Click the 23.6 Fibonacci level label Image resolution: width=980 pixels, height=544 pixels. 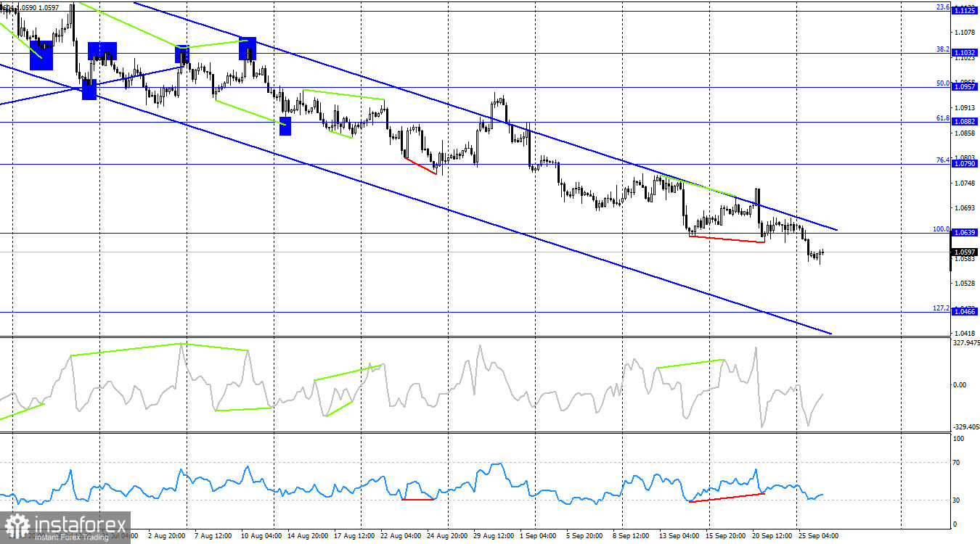pos(943,7)
